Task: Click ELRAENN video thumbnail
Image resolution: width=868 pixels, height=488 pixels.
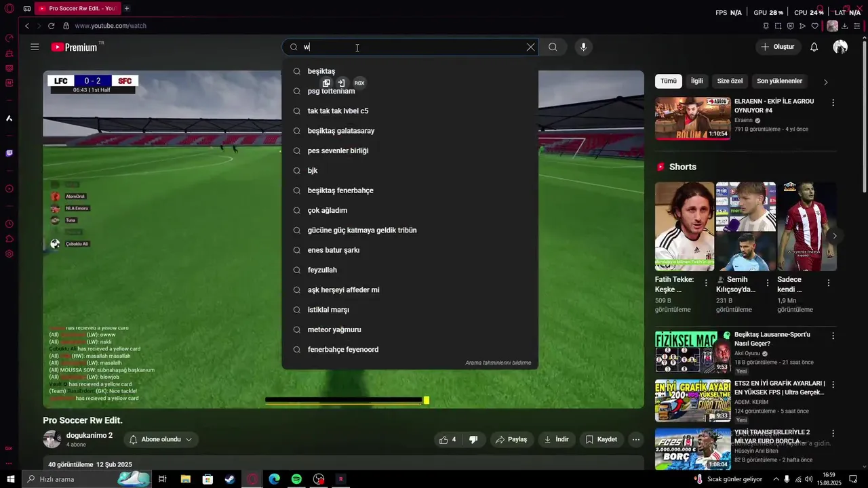Action: 692,119
